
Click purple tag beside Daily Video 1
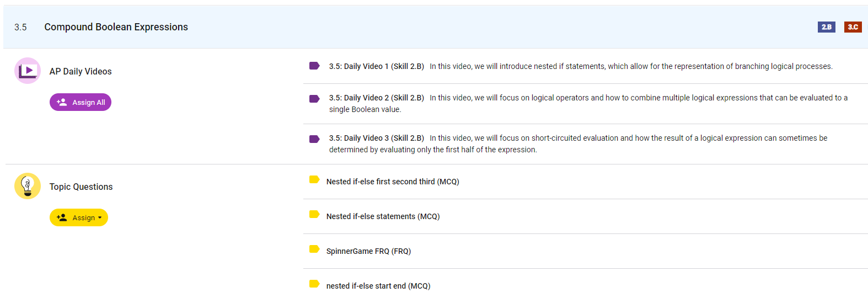coord(314,66)
